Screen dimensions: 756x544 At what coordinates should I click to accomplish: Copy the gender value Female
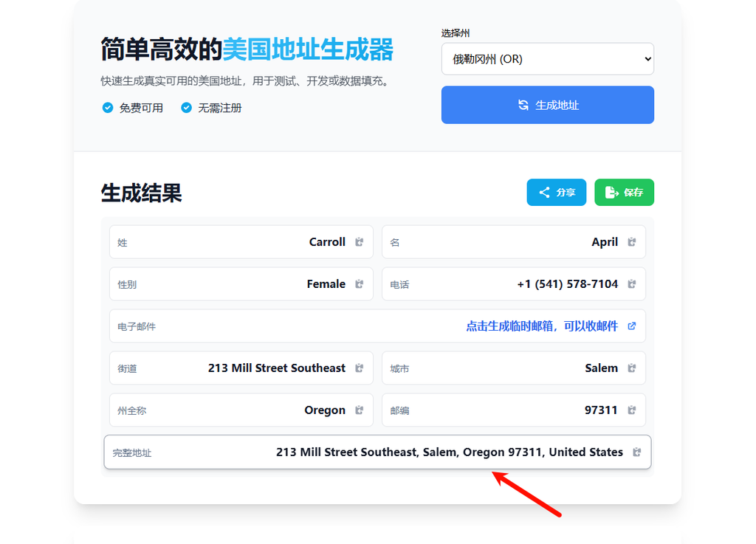pos(360,283)
